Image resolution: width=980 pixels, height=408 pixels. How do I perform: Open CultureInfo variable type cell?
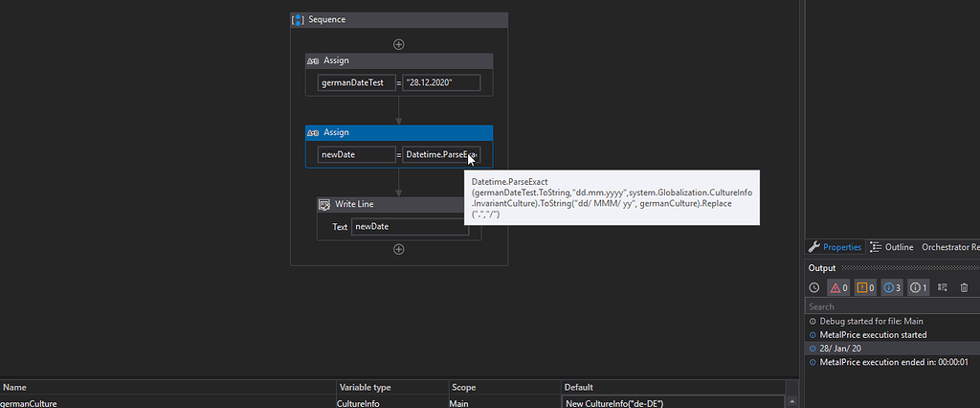tap(392, 403)
